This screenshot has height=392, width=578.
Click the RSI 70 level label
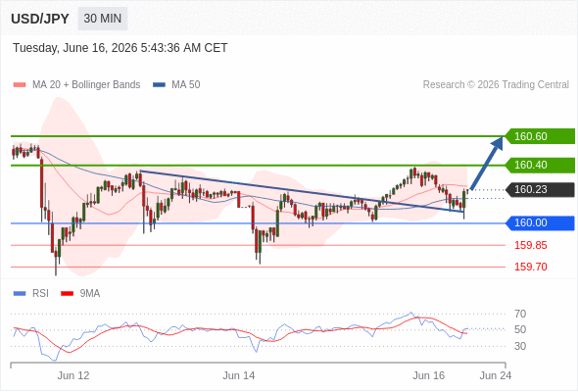(520, 315)
